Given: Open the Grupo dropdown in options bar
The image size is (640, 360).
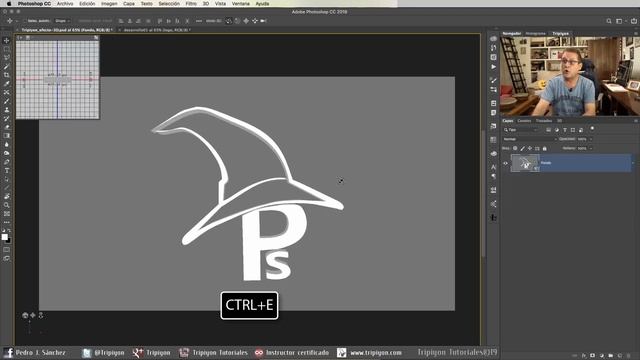Looking at the screenshot, I should 62,21.
